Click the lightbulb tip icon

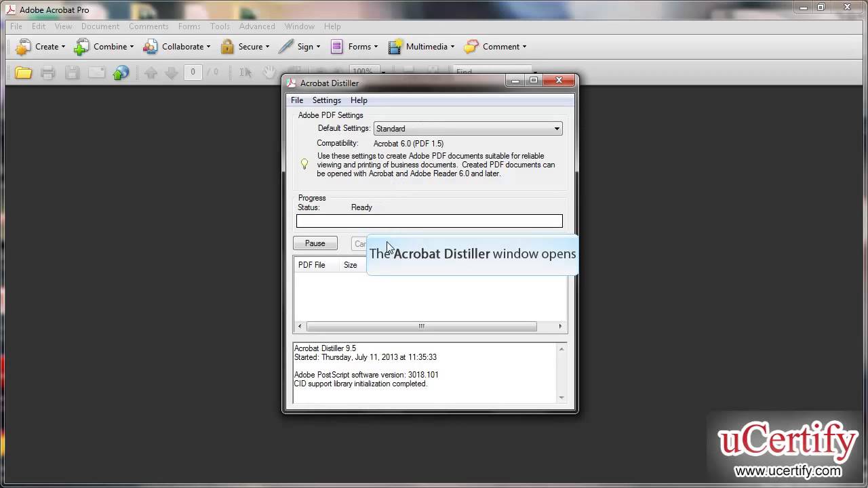tap(304, 164)
